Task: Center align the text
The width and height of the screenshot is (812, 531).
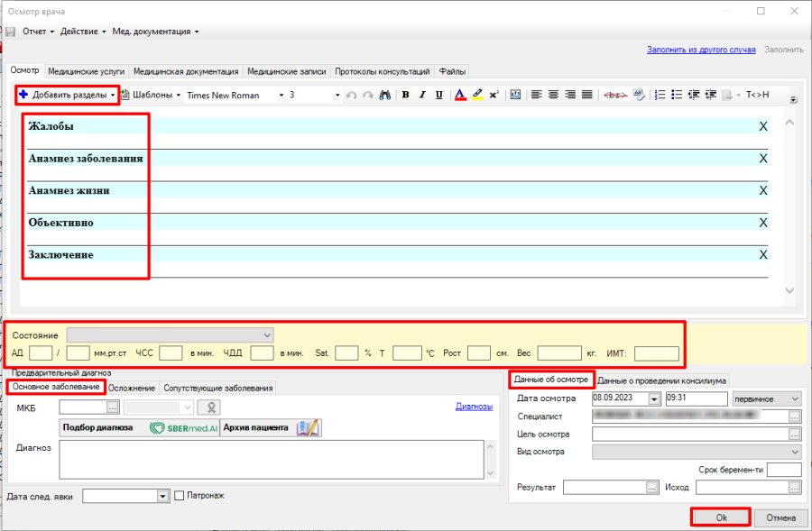Action: (x=553, y=95)
